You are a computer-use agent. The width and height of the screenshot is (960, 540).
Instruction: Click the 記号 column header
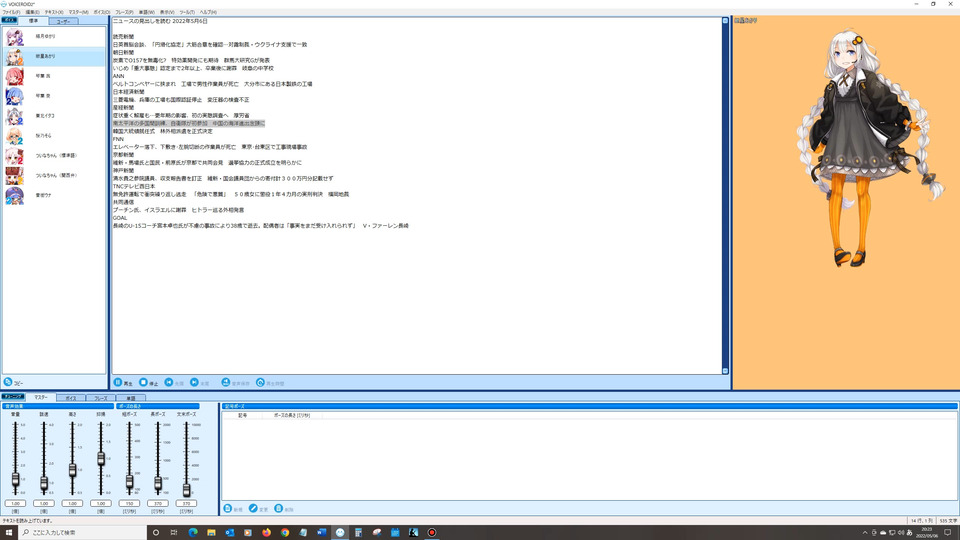coord(242,415)
